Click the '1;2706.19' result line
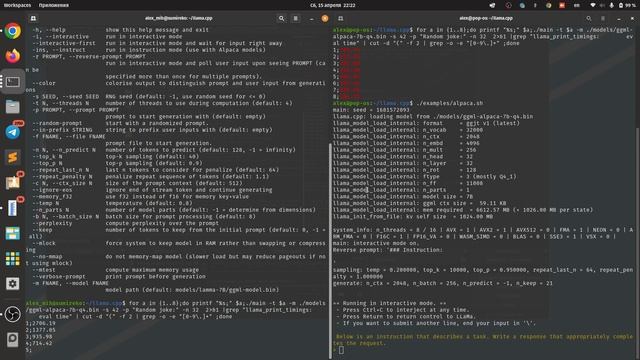Screen dimensions: 640x360 [x=40, y=323]
